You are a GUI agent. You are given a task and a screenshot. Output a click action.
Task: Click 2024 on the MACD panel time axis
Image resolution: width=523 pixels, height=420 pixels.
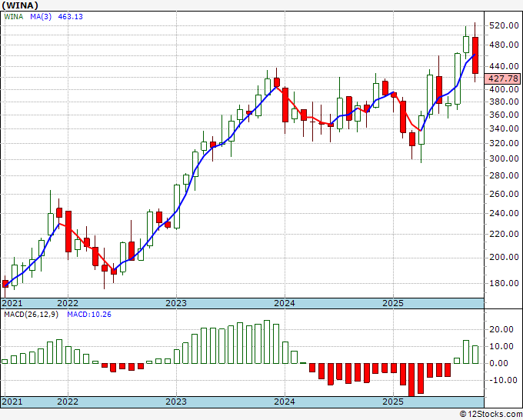pos(285,402)
